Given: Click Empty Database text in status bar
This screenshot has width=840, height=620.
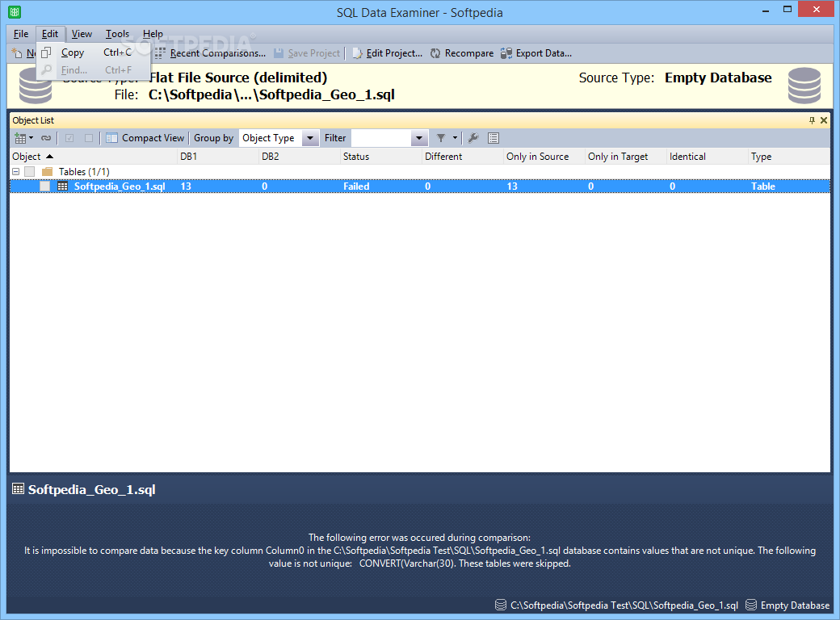Looking at the screenshot, I should click(x=795, y=605).
